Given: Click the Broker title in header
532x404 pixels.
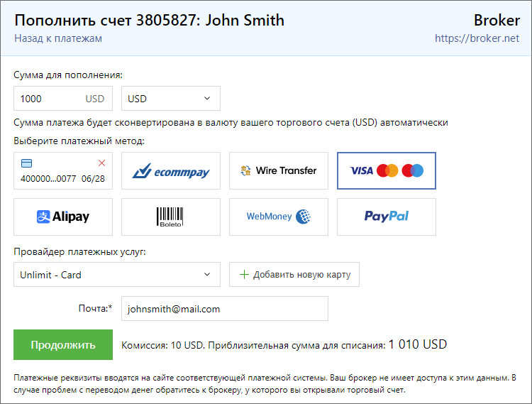Looking at the screenshot, I should (x=497, y=20).
